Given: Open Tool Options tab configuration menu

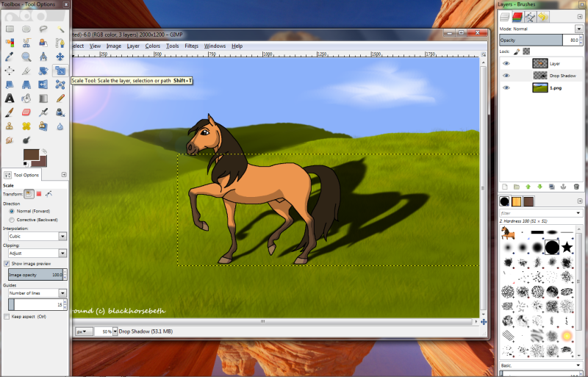Looking at the screenshot, I should point(64,174).
